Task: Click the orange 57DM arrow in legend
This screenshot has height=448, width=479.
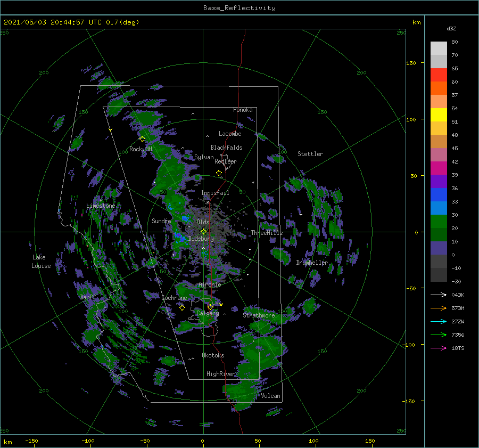Action: (x=439, y=308)
